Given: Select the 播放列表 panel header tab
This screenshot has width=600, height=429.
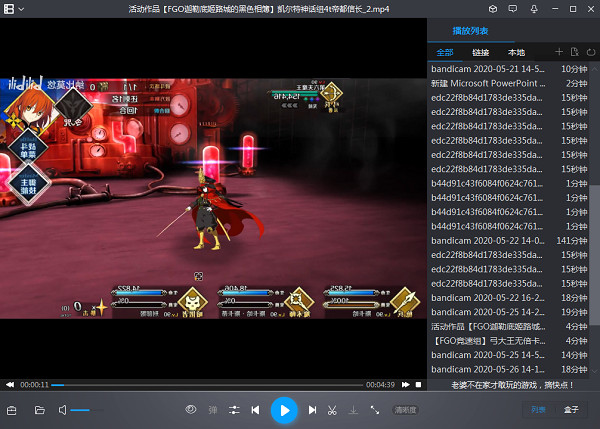Looking at the screenshot, I should 470,31.
